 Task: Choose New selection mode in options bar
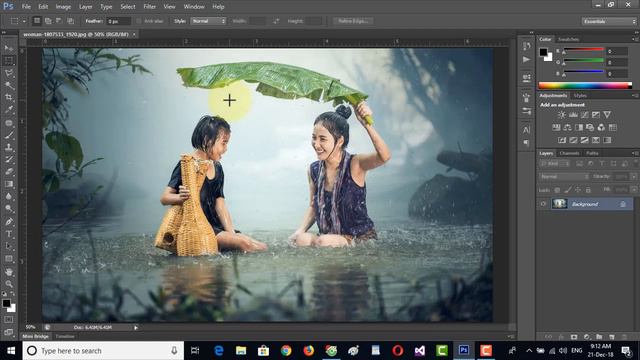[37, 21]
